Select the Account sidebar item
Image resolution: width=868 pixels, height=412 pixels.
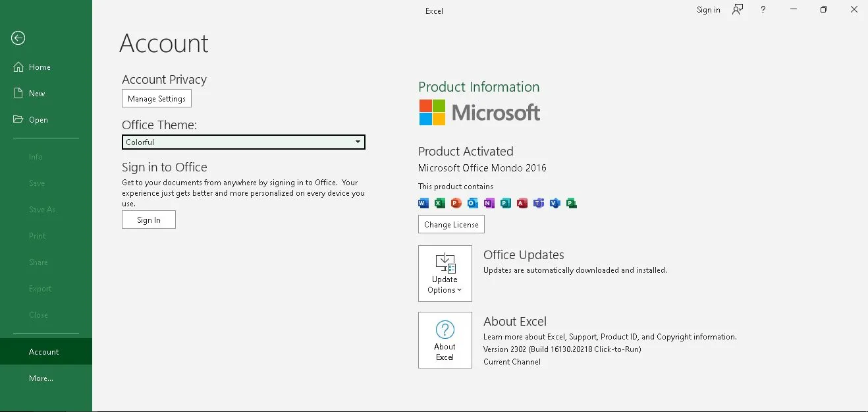click(46, 351)
